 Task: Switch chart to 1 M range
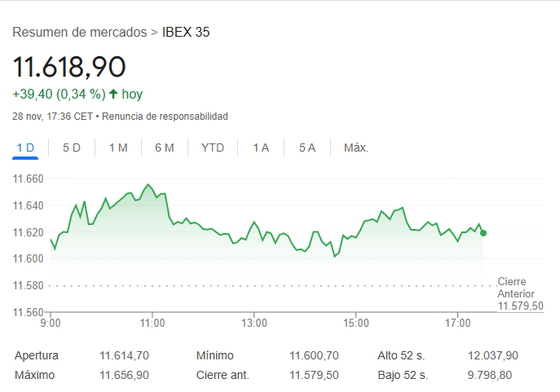click(118, 148)
